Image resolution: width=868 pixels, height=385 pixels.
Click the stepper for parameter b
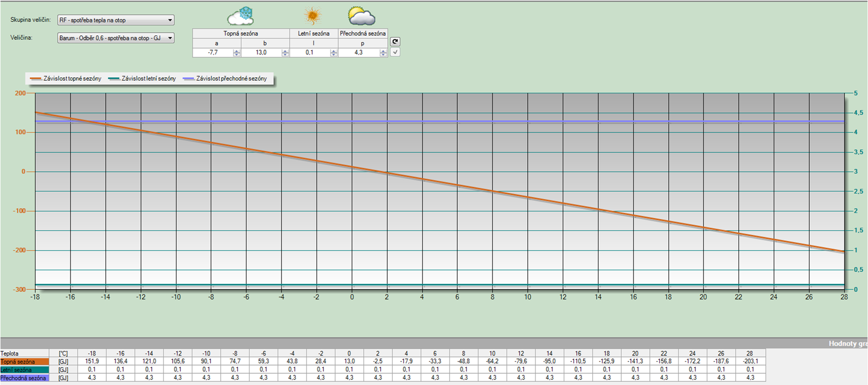(285, 53)
